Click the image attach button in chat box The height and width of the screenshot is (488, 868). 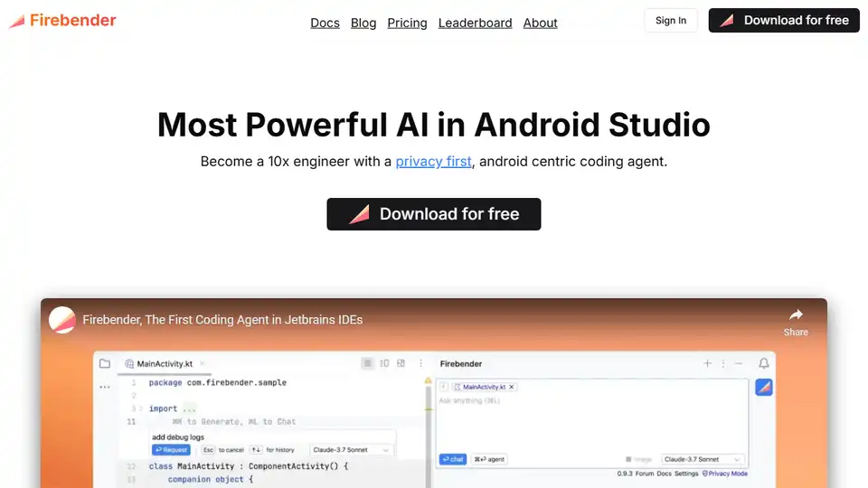pyautogui.click(x=639, y=459)
